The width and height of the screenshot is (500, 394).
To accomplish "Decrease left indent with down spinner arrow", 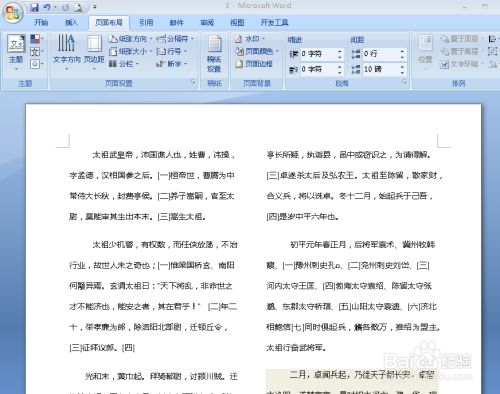I will 340,57.
